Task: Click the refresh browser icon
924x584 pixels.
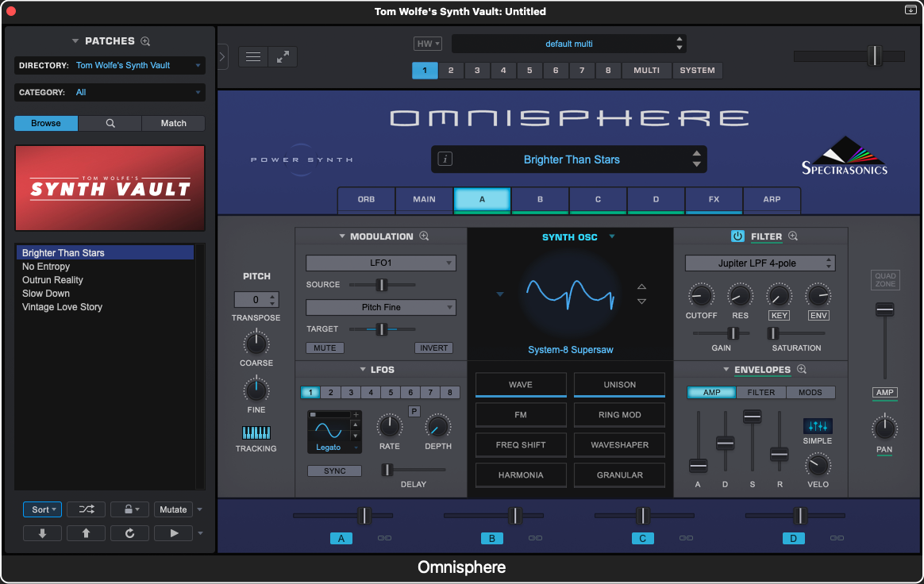Action: click(129, 532)
